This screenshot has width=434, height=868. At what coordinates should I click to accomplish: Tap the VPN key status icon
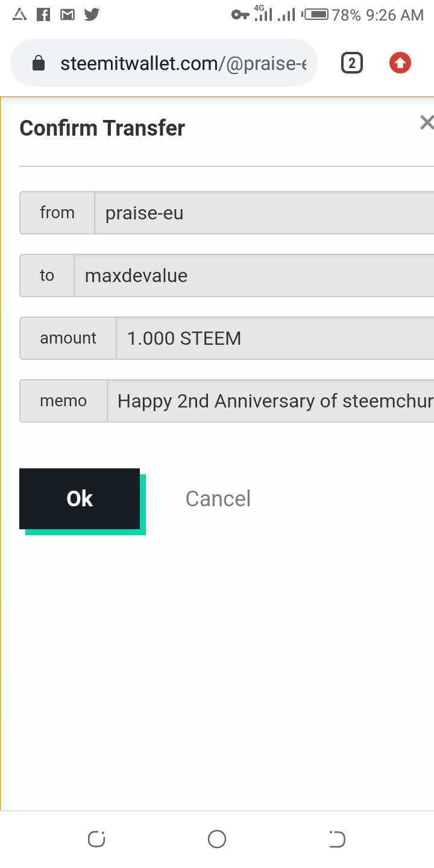tap(240, 14)
